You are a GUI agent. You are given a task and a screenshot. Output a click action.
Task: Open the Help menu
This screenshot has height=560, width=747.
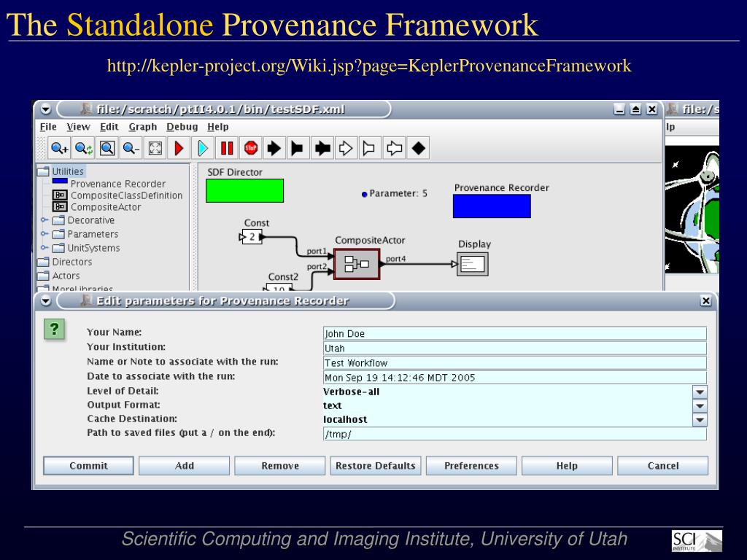click(x=217, y=127)
